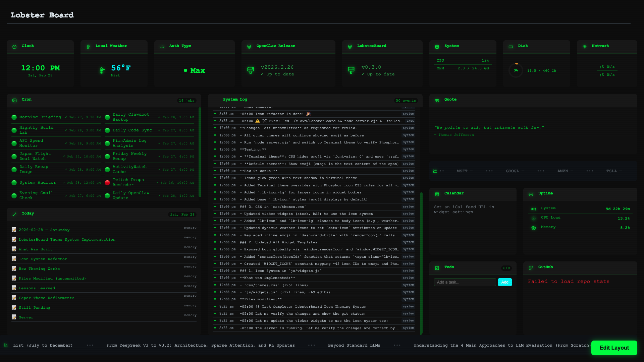This screenshot has width=644, height=362.
Task: Click the Edit Layout button
Action: coord(614,348)
